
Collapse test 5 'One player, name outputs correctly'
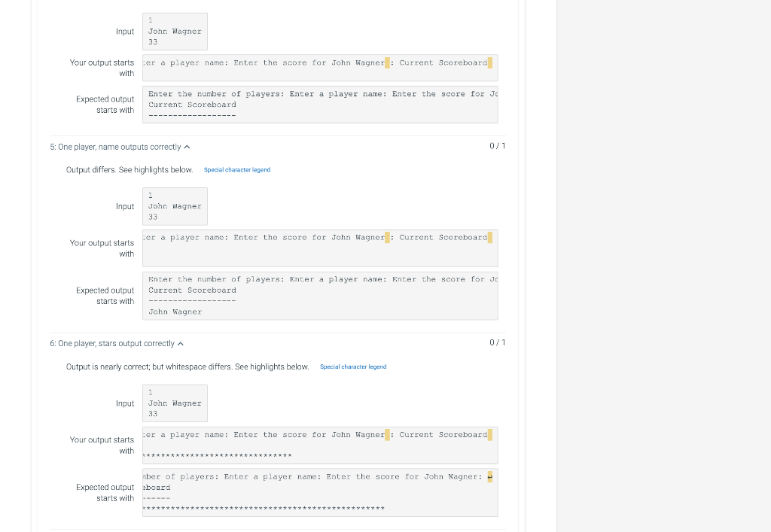pyautogui.click(x=185, y=146)
